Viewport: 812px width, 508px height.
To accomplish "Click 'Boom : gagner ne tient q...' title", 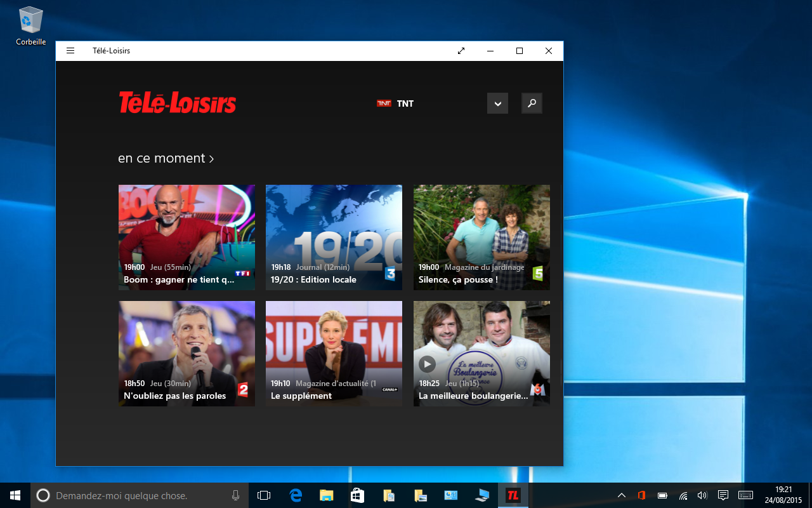I will click(179, 279).
